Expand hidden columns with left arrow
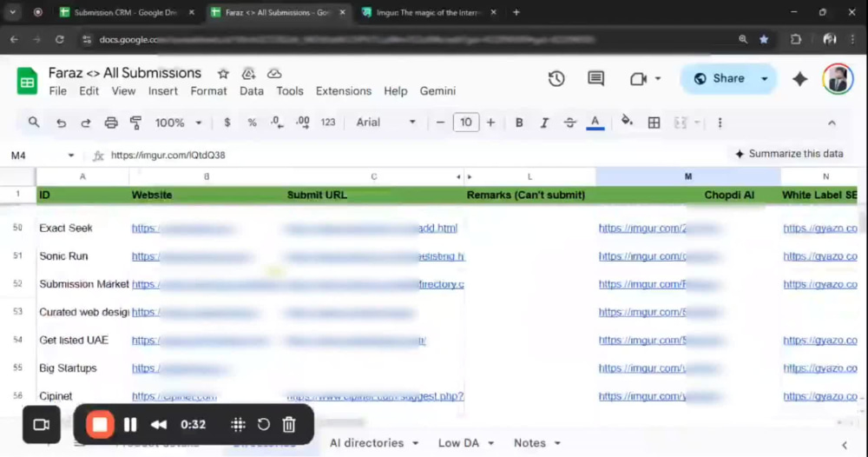Screen dimensions: 868x457 (458, 176)
